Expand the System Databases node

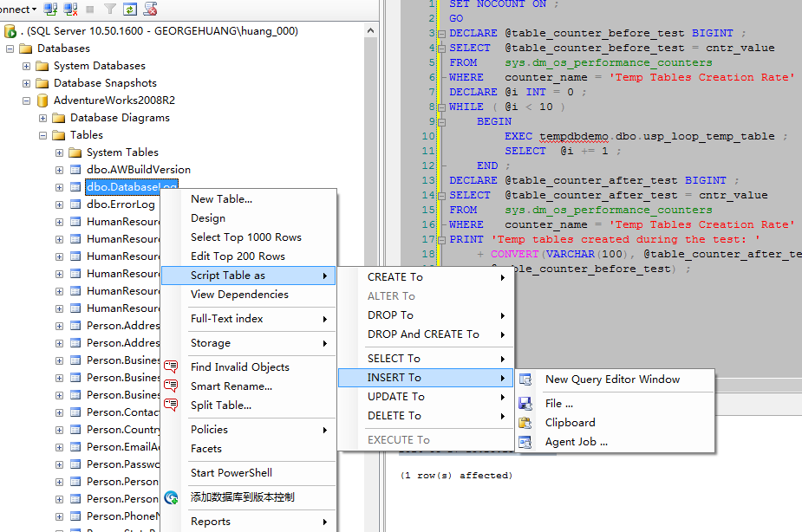click(x=26, y=66)
